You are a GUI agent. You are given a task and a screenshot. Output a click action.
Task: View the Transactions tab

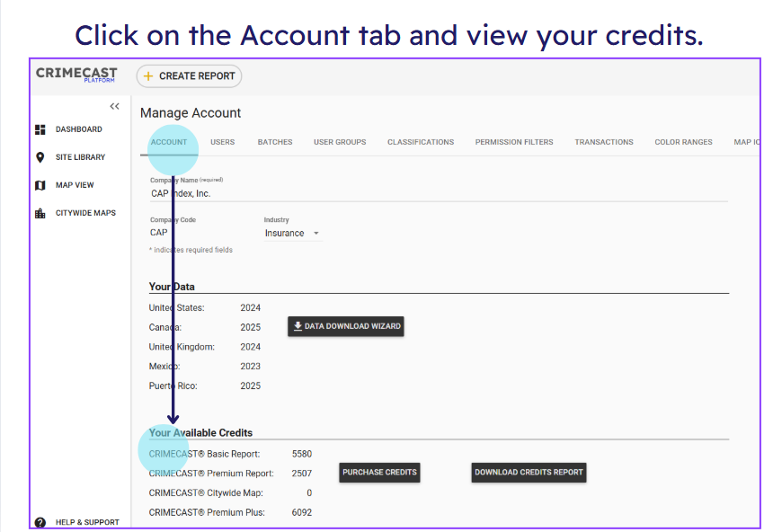[x=604, y=142]
